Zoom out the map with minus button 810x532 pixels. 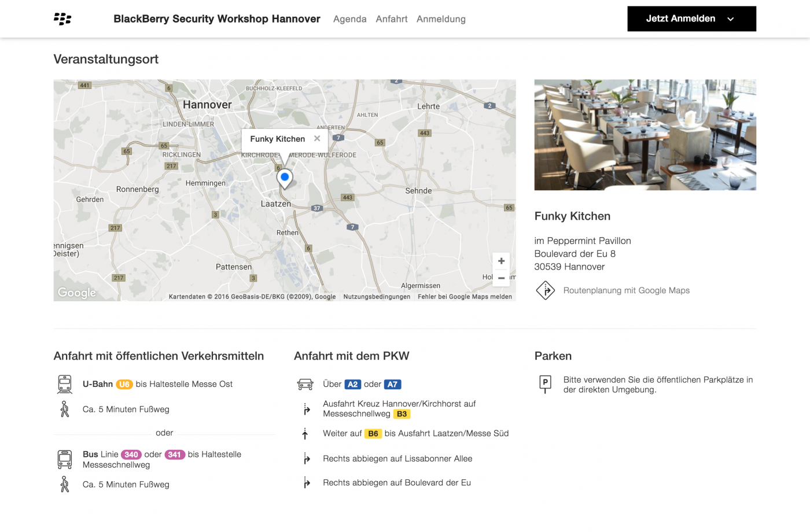[501, 278]
